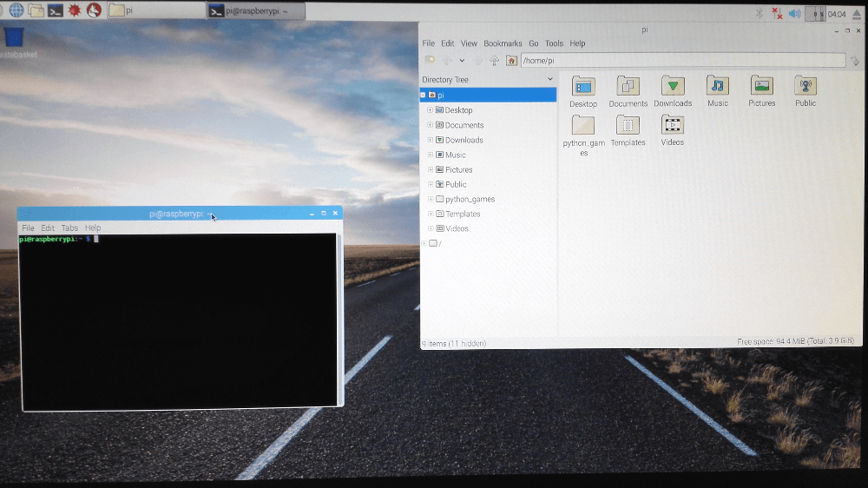This screenshot has height=488, width=868.
Task: Open navigation history dropdown arrow
Action: click(462, 61)
